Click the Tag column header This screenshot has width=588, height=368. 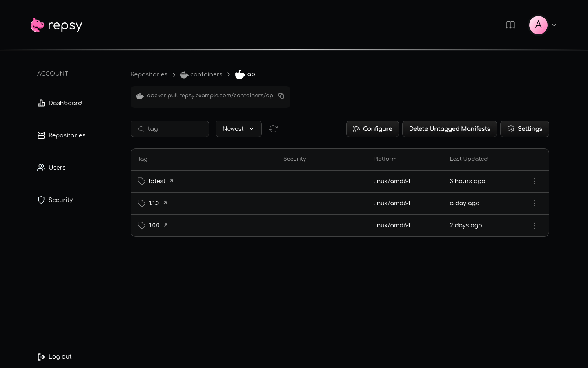click(143, 159)
